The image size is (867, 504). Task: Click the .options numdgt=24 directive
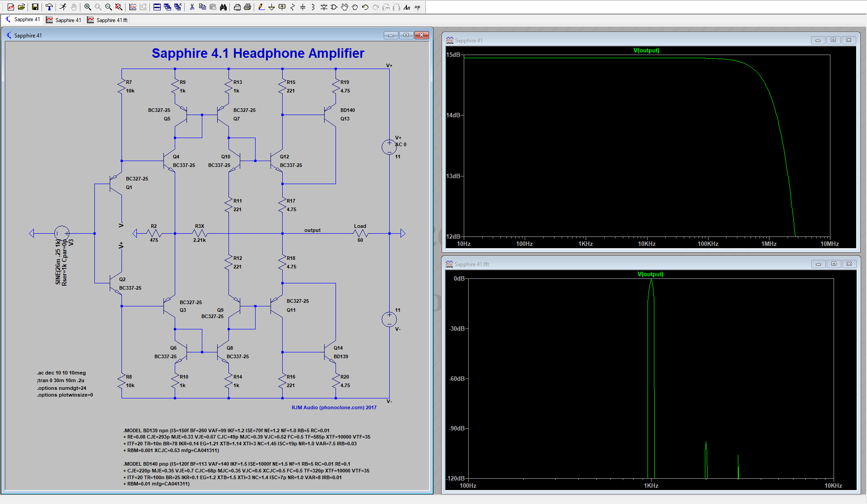click(x=61, y=388)
